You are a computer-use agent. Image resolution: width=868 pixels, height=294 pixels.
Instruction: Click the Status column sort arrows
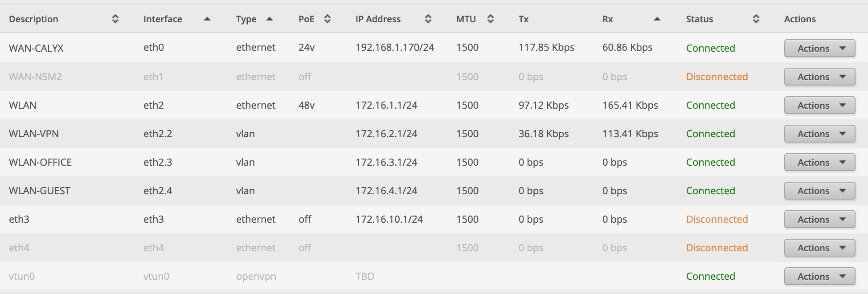(756, 19)
